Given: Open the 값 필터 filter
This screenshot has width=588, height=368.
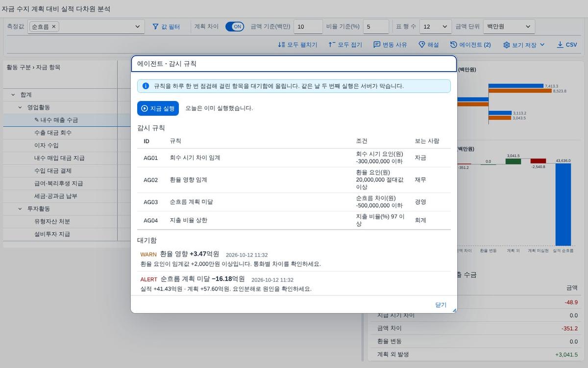Looking at the screenshot, I should click(x=166, y=26).
